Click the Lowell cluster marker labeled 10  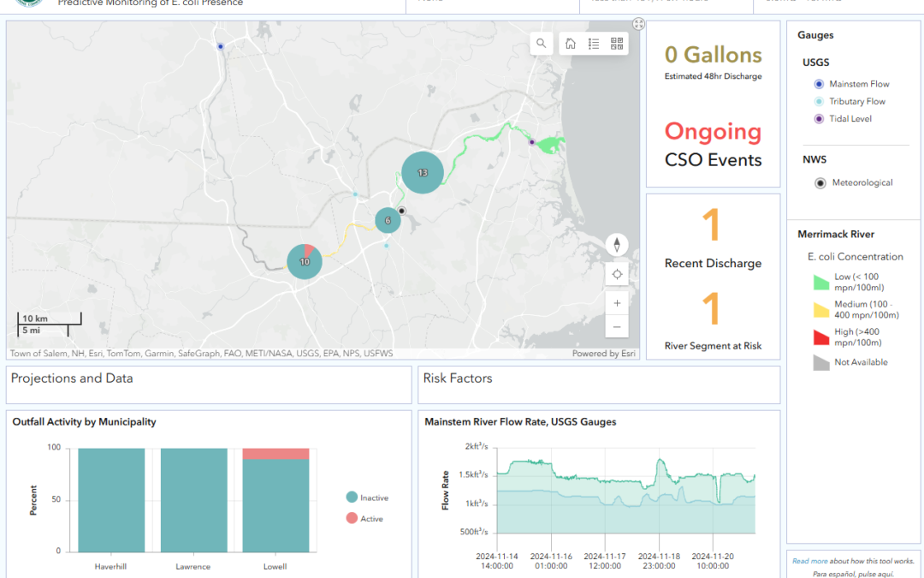pyautogui.click(x=304, y=261)
